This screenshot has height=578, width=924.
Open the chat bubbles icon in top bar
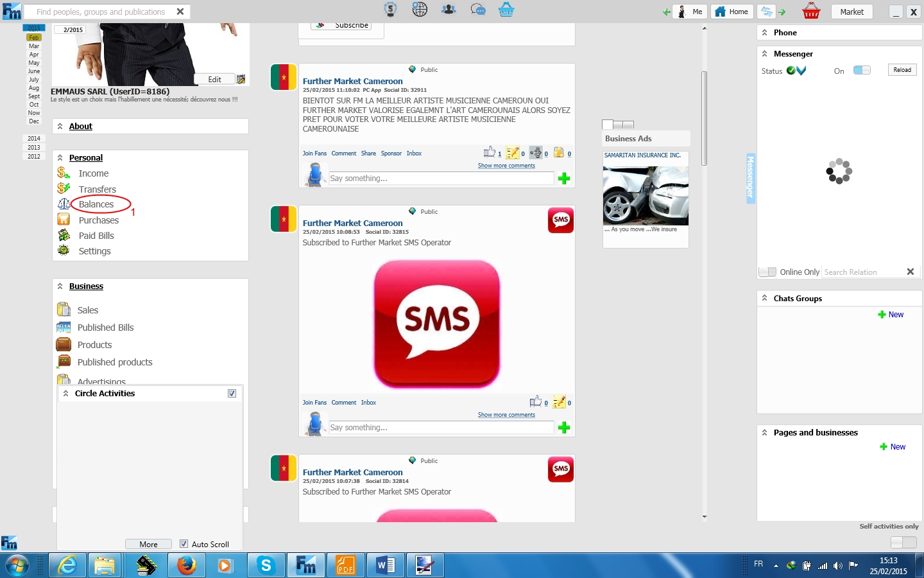click(478, 10)
